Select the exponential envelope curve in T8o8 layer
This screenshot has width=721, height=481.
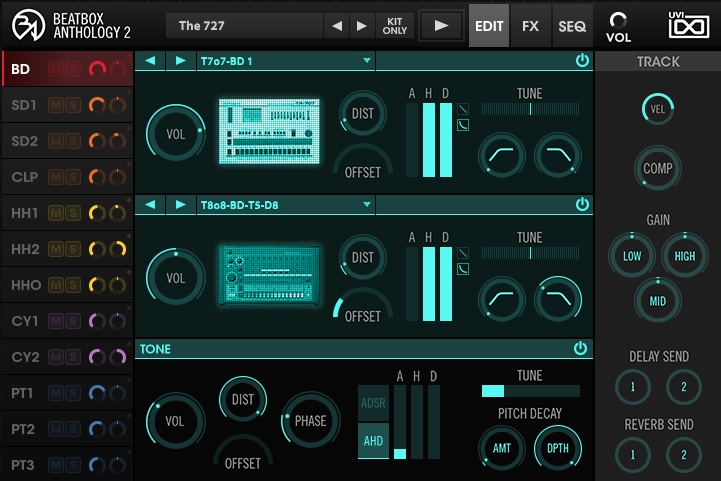[x=463, y=269]
